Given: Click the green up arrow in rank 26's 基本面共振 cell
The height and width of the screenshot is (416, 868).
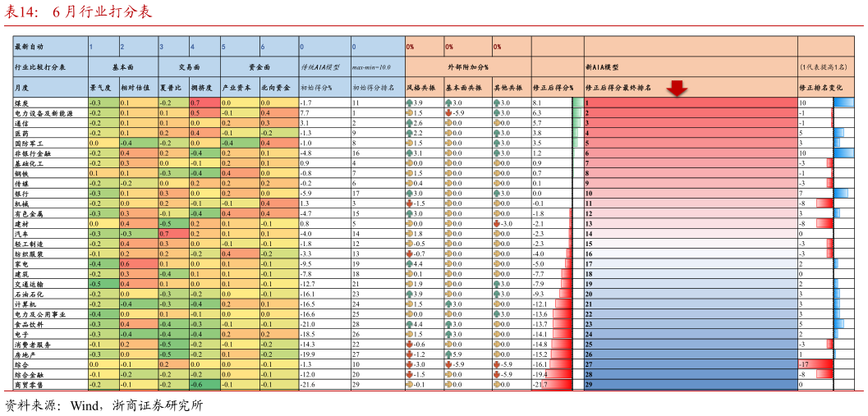Looking at the screenshot, I should point(449,354).
